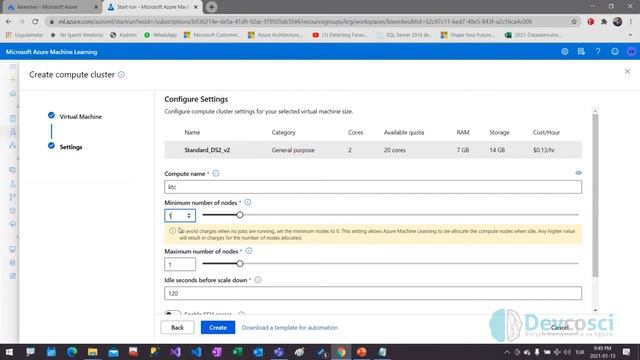
Task: Bookmark this page with the star icon
Action: tap(574, 21)
